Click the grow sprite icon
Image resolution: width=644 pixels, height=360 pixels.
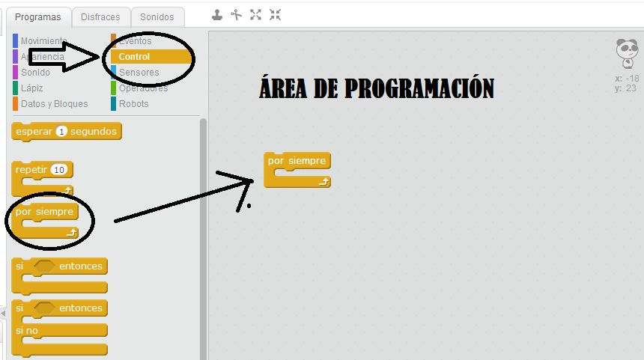[256, 14]
